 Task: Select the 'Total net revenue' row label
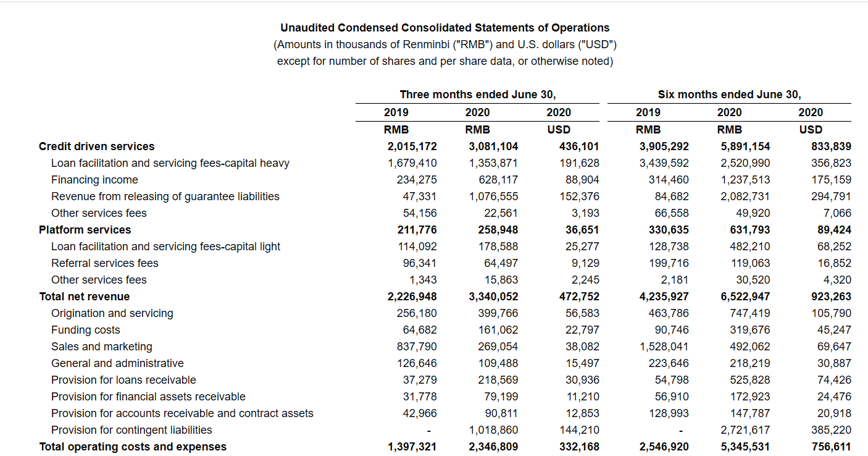pyautogui.click(x=84, y=297)
